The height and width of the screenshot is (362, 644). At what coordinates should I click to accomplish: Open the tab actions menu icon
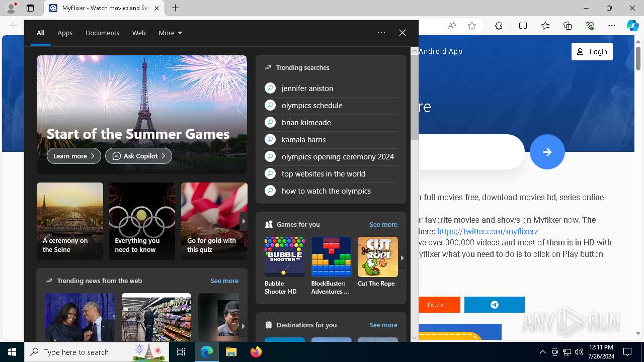[x=30, y=8]
